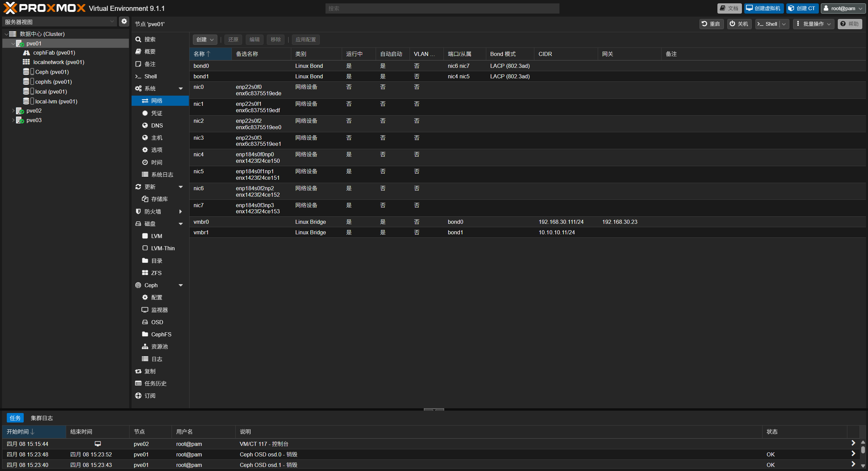868x471 pixels.
Task: Open the Ceph monitor panel
Action: point(160,310)
